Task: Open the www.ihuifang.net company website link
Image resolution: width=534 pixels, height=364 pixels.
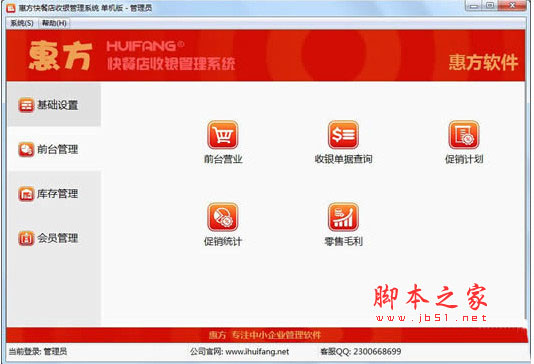Action: pyautogui.click(x=257, y=352)
